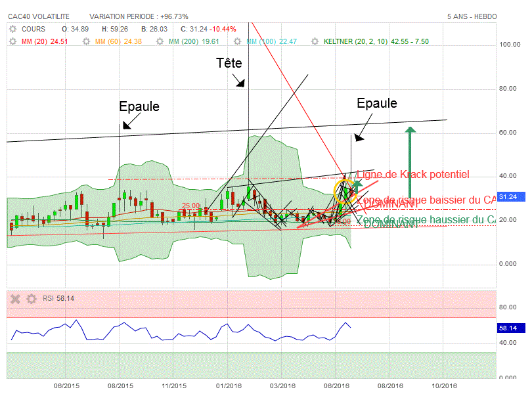Click the Tête annotation label

(x=229, y=63)
